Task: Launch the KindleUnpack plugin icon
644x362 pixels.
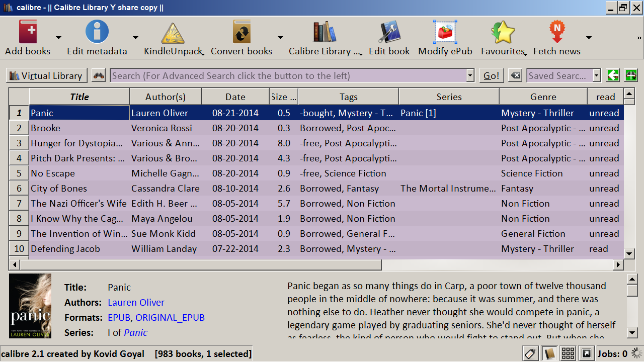Action: (x=173, y=33)
